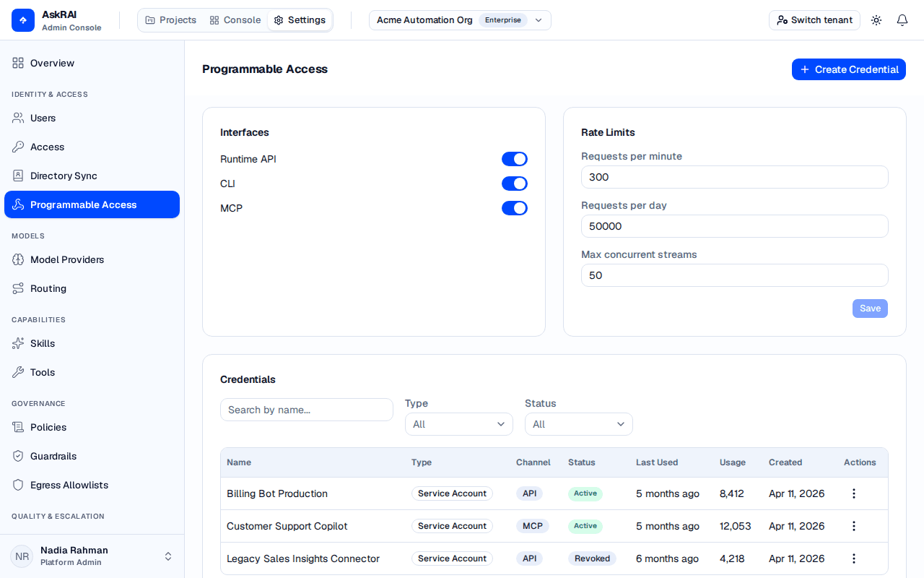Click the Search by name box
Image resolution: width=924 pixels, height=578 pixels.
[x=307, y=410]
